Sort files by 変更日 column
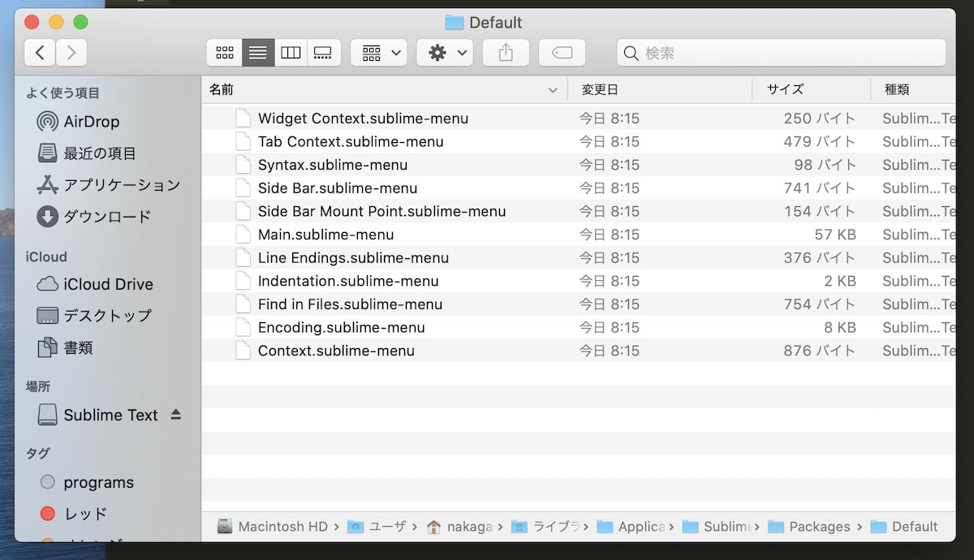 click(x=660, y=89)
